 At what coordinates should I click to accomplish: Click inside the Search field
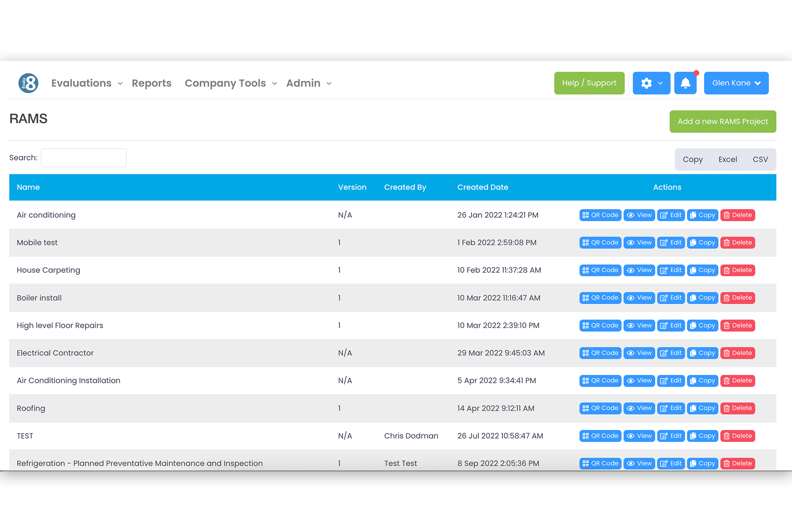click(83, 158)
